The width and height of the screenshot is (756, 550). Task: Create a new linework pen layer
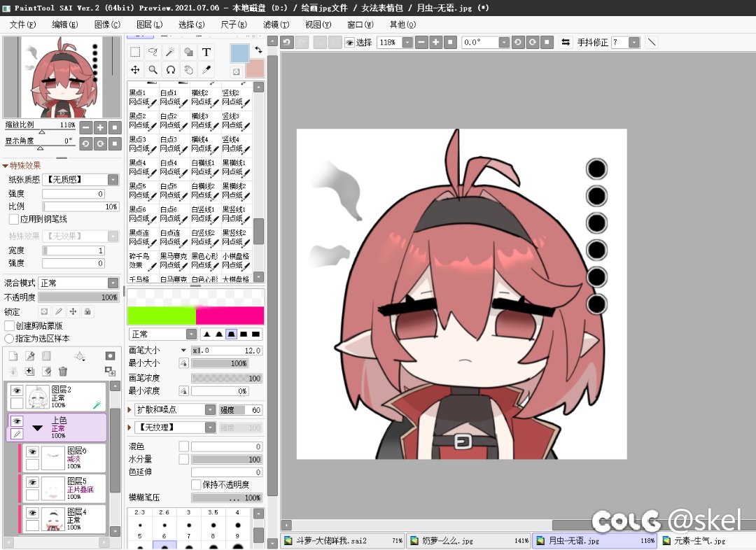tap(30, 355)
